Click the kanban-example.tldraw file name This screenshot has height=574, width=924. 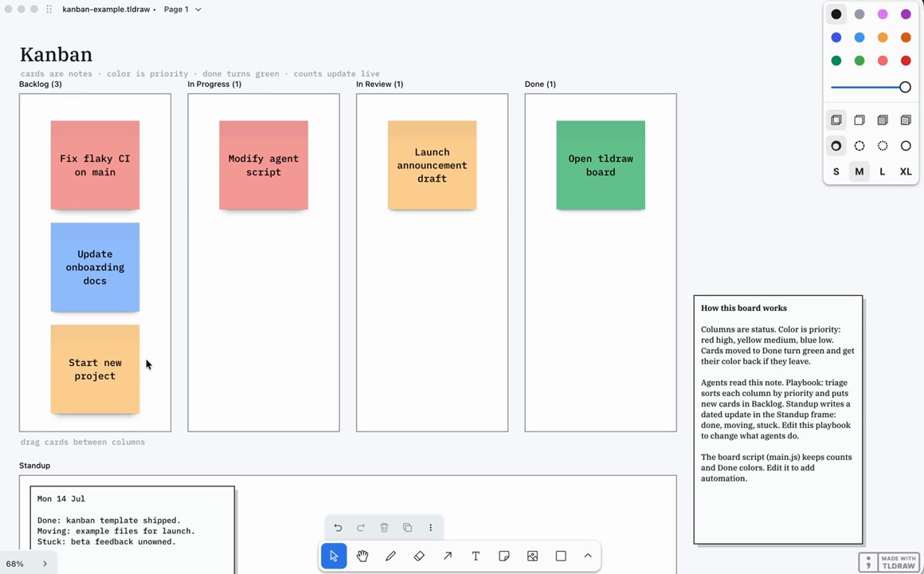(106, 10)
